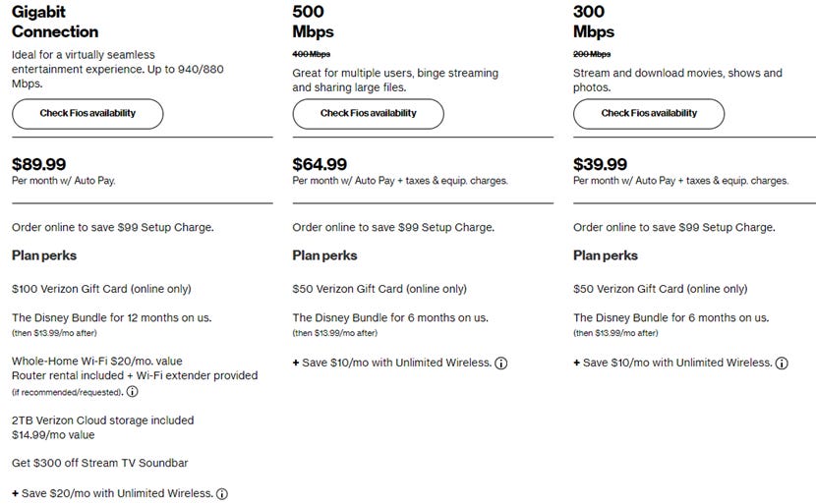Select the 300 Mbps plan heading
The image size is (816, 504).
pos(594,22)
